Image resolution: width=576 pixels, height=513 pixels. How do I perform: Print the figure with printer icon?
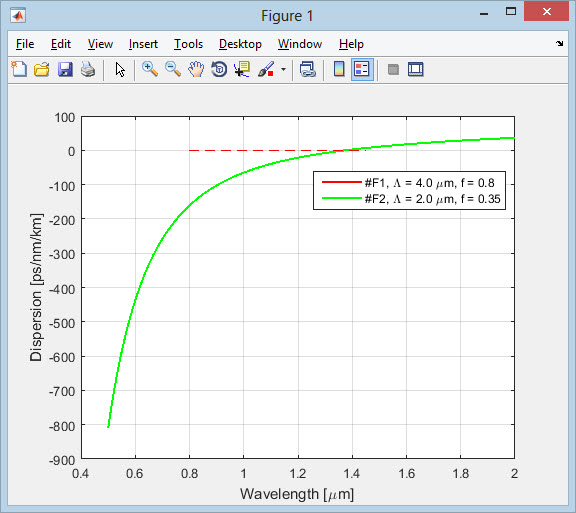[x=88, y=69]
